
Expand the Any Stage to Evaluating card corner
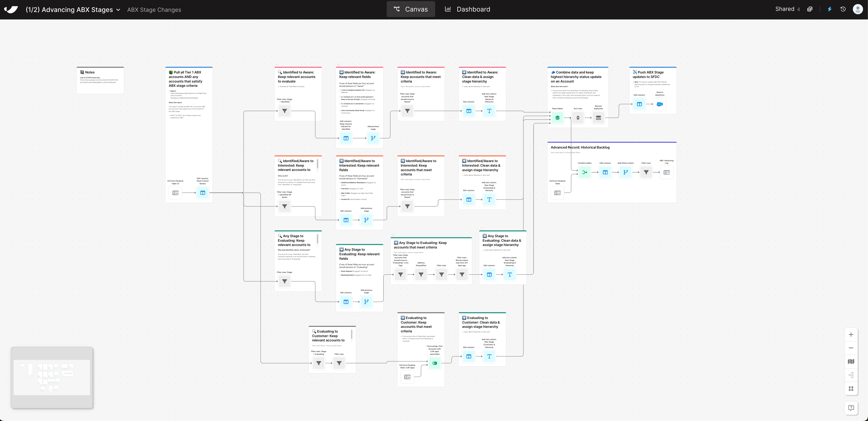[x=392, y=234]
